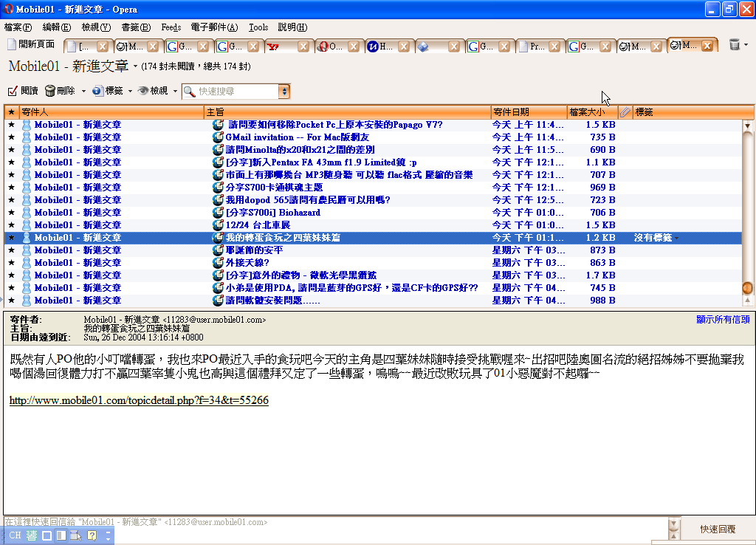
Task: Click the 刪除 delete button
Action: pos(61,91)
